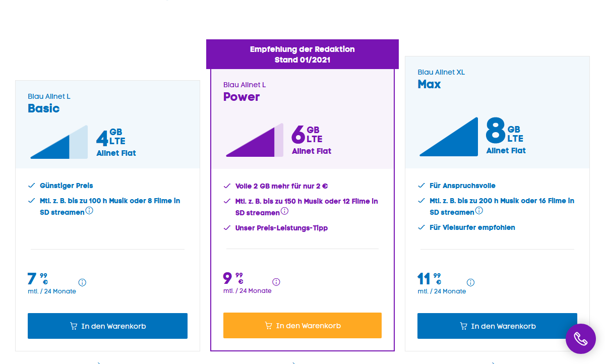Click info icon after Power plan streaming text
The width and height of the screenshot is (605, 364).
284,211
